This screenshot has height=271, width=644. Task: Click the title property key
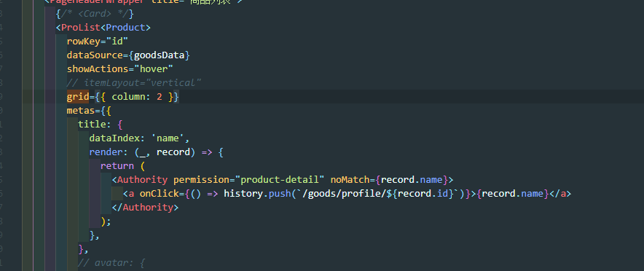[x=92, y=125]
